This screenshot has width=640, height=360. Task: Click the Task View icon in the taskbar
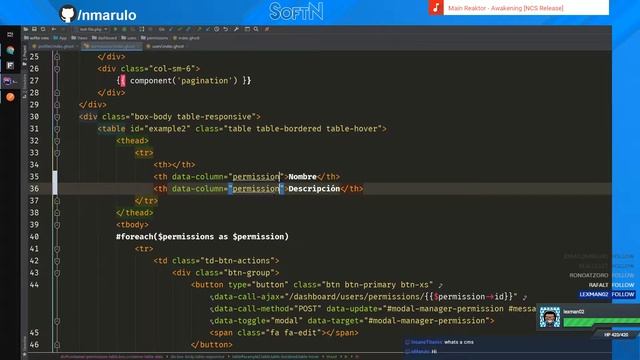pos(10,35)
